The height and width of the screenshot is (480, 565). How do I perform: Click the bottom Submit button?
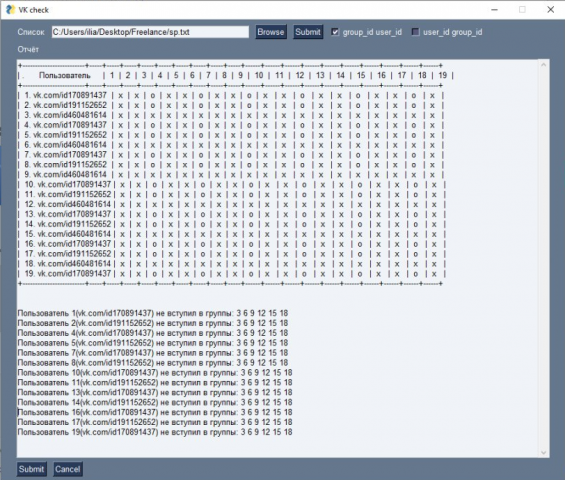point(32,469)
